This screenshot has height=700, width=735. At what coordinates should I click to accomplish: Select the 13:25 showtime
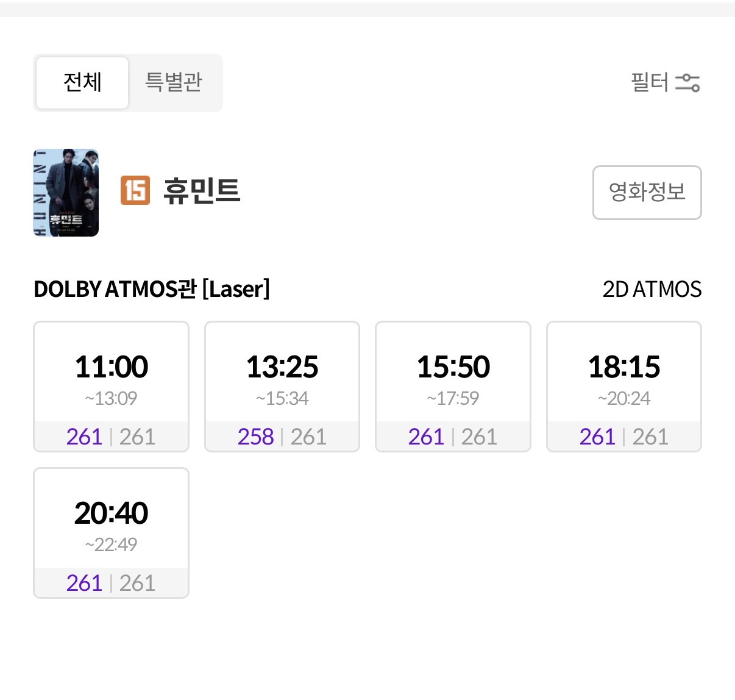[282, 387]
